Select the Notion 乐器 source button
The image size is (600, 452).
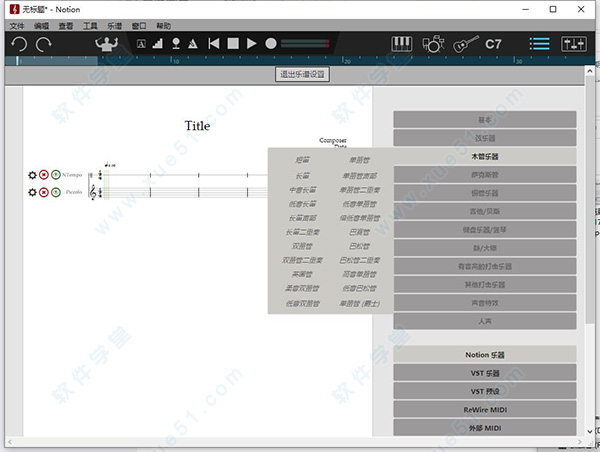pos(485,355)
